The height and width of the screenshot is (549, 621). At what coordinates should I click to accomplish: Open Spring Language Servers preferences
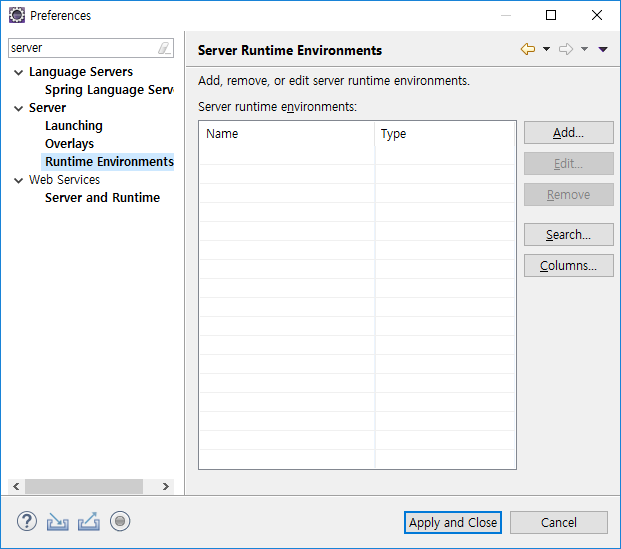pos(109,90)
